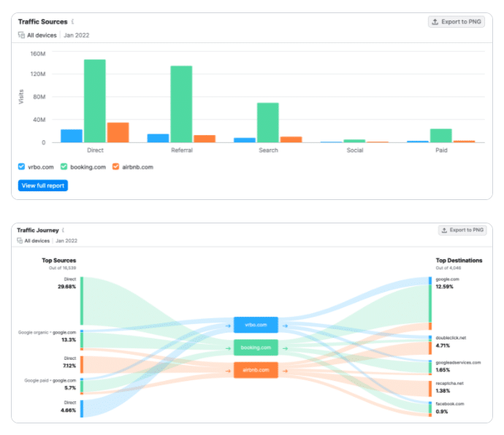Click the green arrow leaving booking.com
Image resolution: width=504 pixels, height=435 pixels.
285,348
